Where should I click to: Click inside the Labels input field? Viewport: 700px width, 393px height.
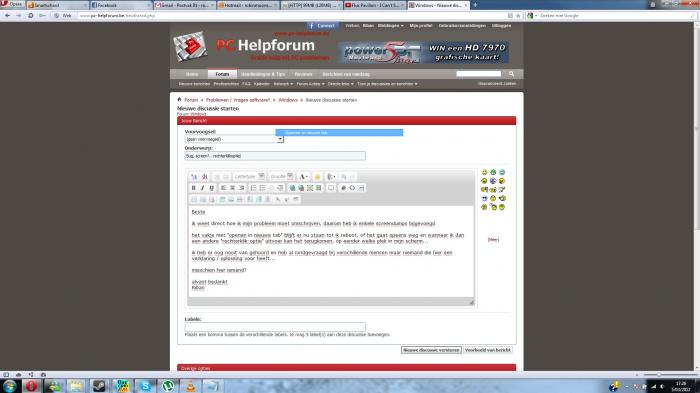pyautogui.click(x=275, y=327)
